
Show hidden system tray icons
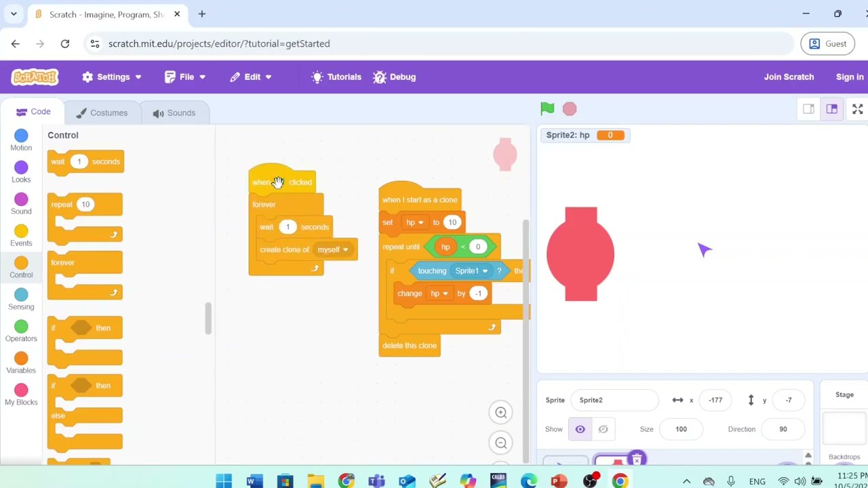pos(686,481)
